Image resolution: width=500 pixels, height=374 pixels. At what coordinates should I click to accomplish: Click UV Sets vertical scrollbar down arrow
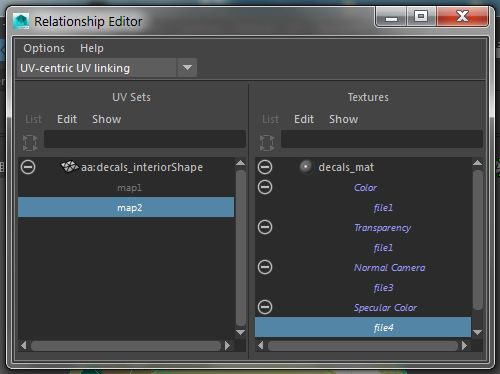tap(240, 332)
